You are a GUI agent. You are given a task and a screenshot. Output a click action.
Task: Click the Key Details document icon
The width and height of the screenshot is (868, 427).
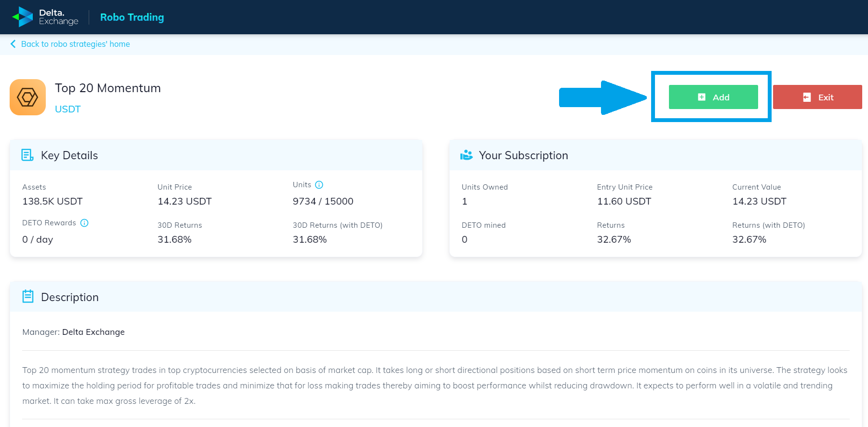pyautogui.click(x=27, y=155)
